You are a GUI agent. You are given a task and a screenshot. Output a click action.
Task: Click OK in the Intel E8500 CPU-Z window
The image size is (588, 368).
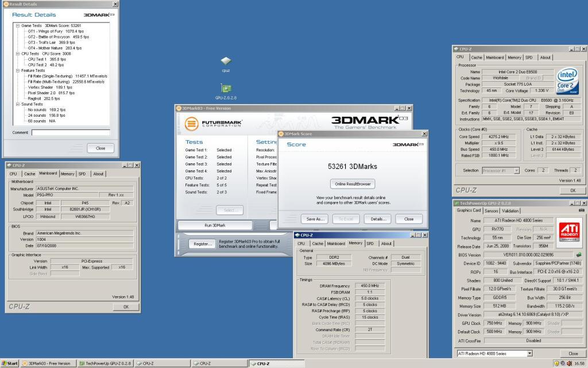572,190
